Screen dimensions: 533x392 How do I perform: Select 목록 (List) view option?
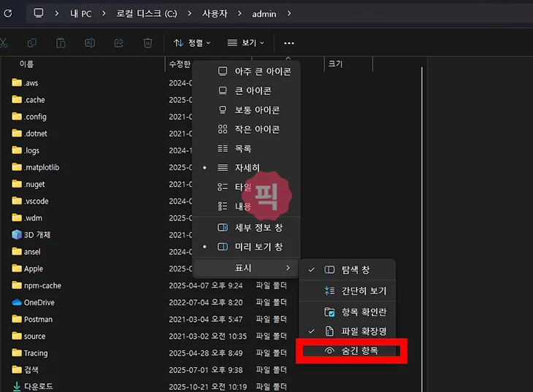click(x=242, y=148)
